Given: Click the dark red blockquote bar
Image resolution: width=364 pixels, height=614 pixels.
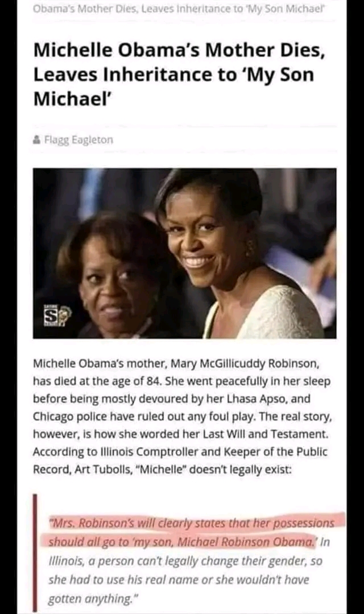Looking at the screenshot, I should tap(35, 553).
